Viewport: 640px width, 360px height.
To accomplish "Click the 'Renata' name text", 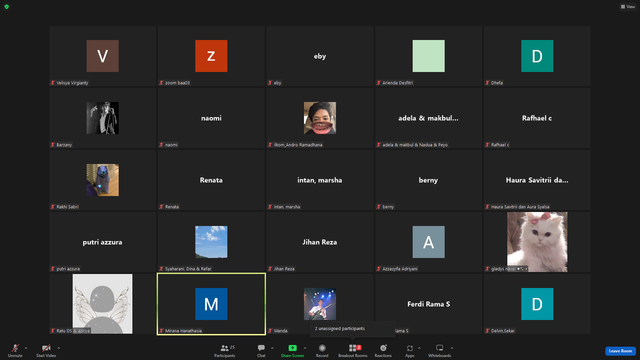I will click(211, 180).
